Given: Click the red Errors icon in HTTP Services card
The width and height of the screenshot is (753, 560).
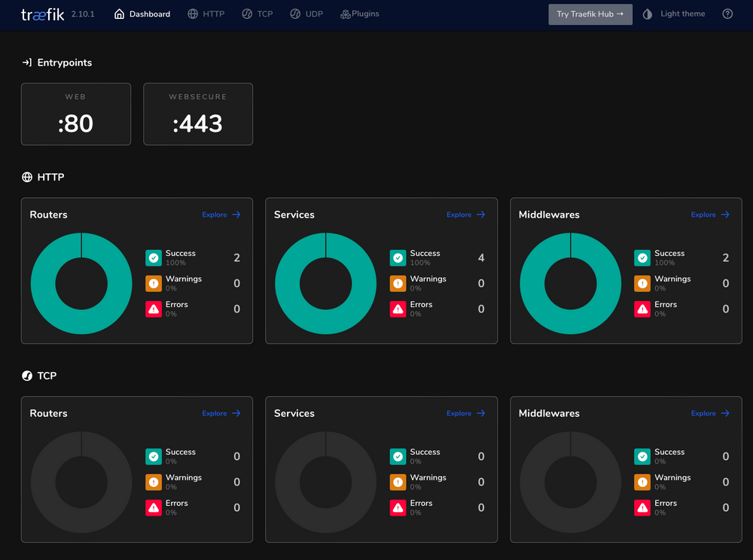Looking at the screenshot, I should [398, 309].
